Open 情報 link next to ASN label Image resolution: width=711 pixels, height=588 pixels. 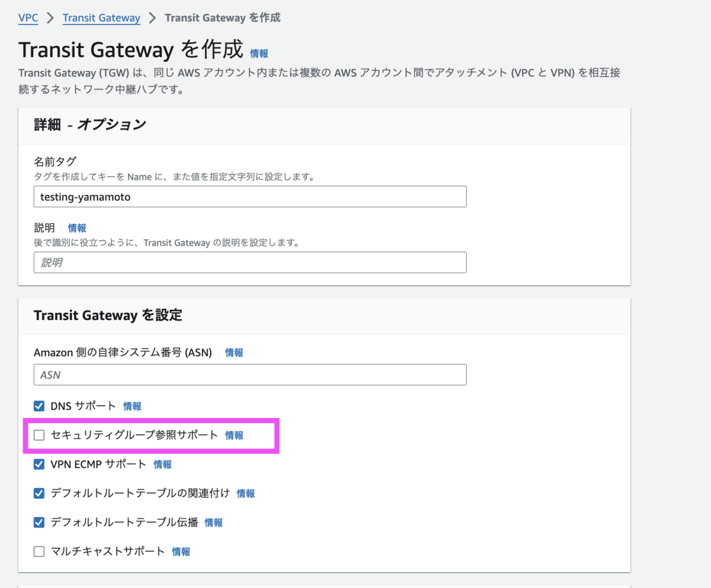pyautogui.click(x=234, y=352)
